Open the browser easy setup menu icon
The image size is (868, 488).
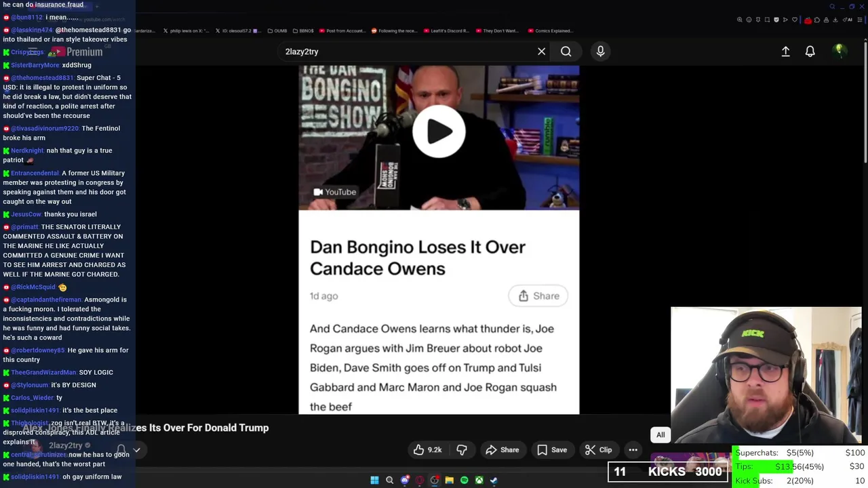click(x=860, y=20)
